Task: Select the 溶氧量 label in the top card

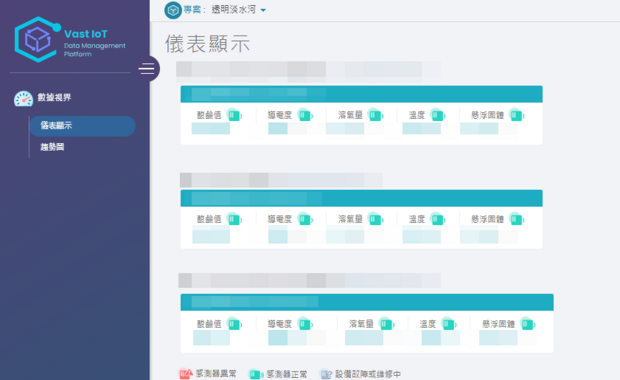Action: coord(350,115)
